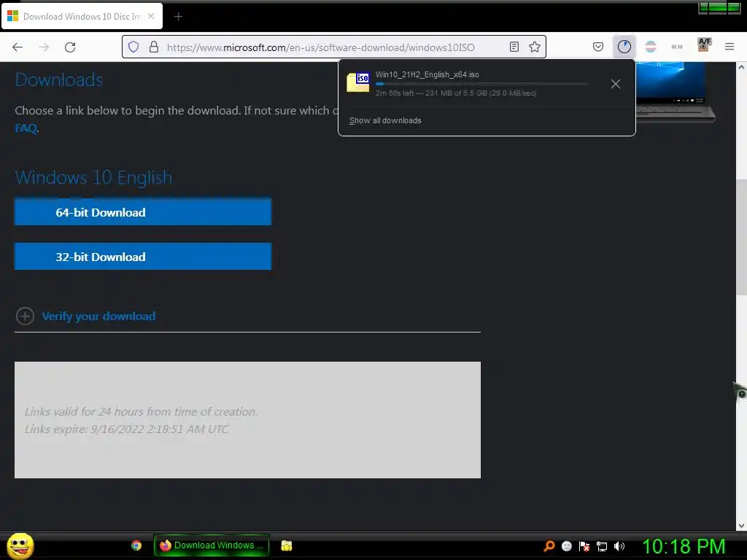
Task: Click the page scrollbar up arrow
Action: pos(741,68)
